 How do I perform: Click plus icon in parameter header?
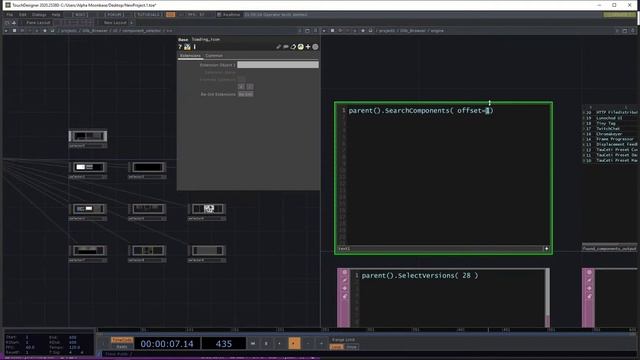click(308, 47)
